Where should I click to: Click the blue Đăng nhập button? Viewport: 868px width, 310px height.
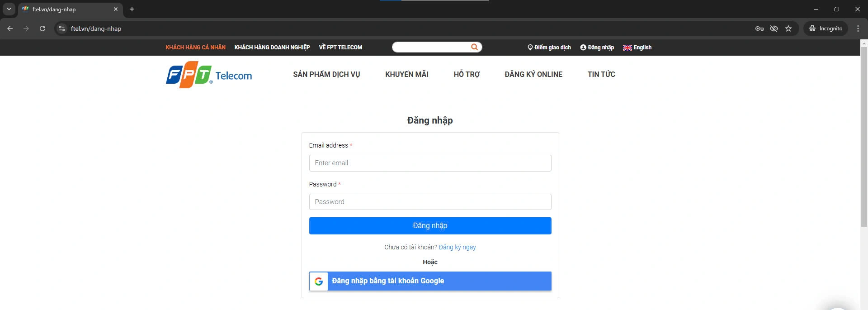click(x=430, y=226)
